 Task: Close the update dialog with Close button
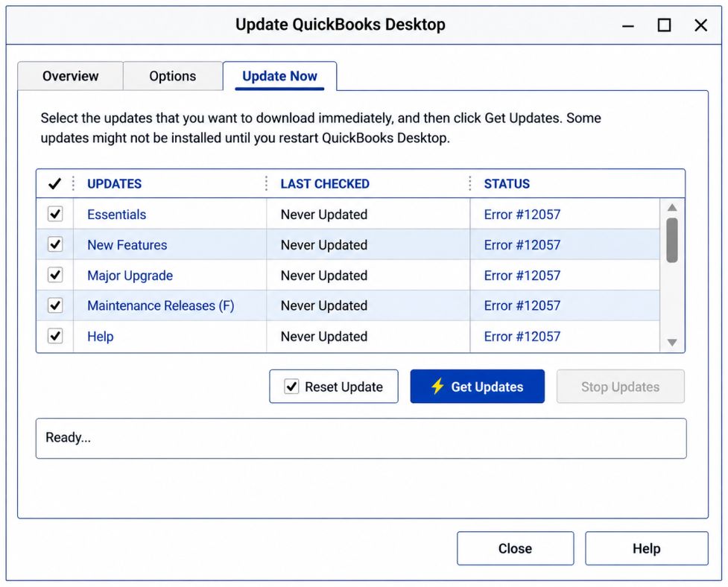coord(516,548)
